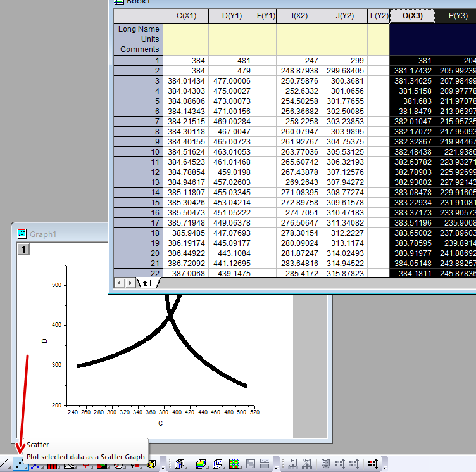Click the layer 1 icon in Graph1
Screen dimensions: 476x472
point(23,250)
